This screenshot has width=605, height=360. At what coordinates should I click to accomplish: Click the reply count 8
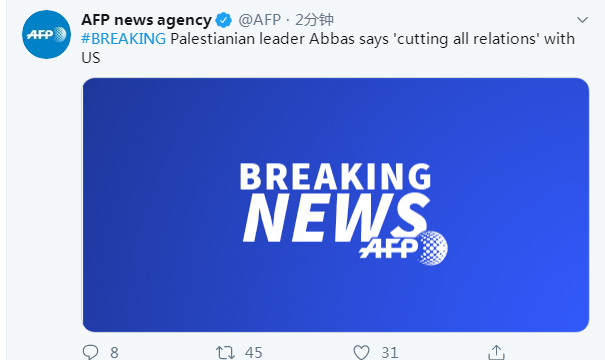pos(114,353)
